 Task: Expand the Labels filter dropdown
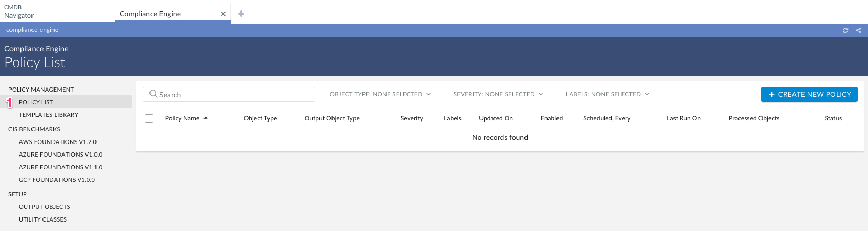607,94
